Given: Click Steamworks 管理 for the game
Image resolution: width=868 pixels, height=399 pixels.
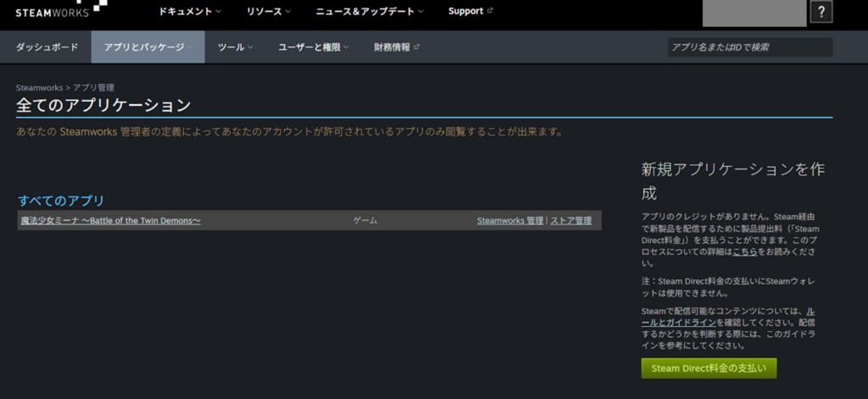Looking at the screenshot, I should [x=509, y=221].
